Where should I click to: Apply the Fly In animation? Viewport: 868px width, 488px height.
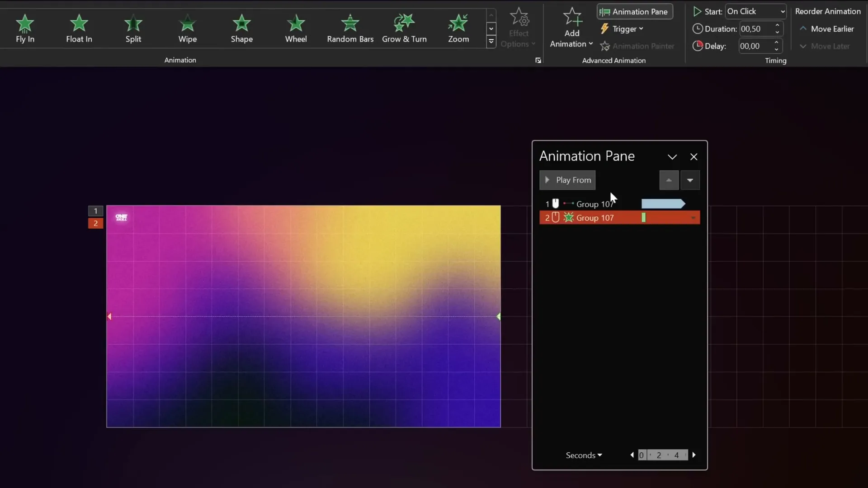click(25, 28)
